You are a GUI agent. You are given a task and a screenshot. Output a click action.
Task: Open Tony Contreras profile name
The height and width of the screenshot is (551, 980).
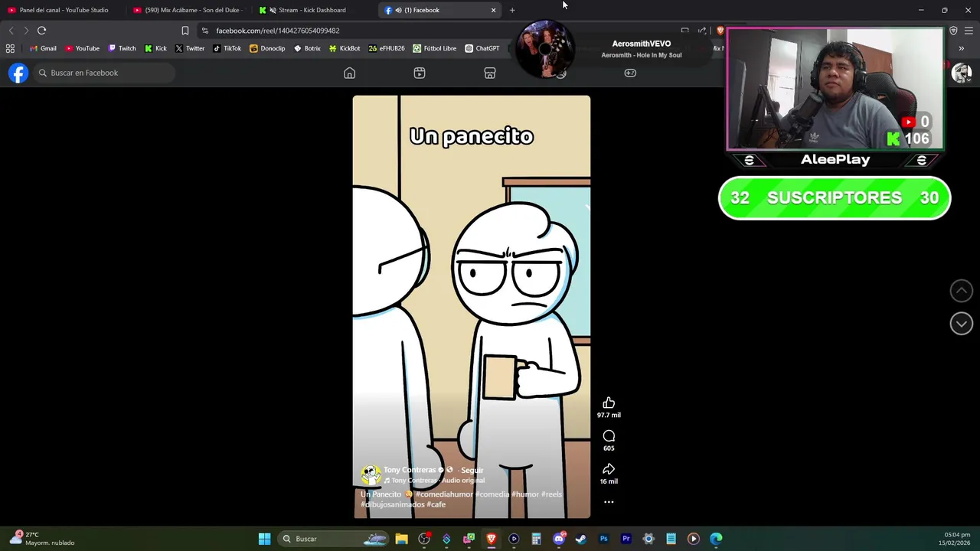(410, 470)
